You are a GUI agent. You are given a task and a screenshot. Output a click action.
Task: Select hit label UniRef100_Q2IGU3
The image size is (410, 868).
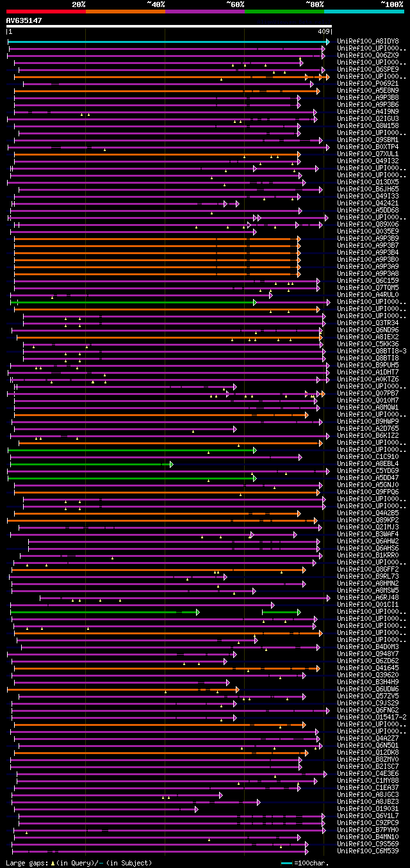369,119
